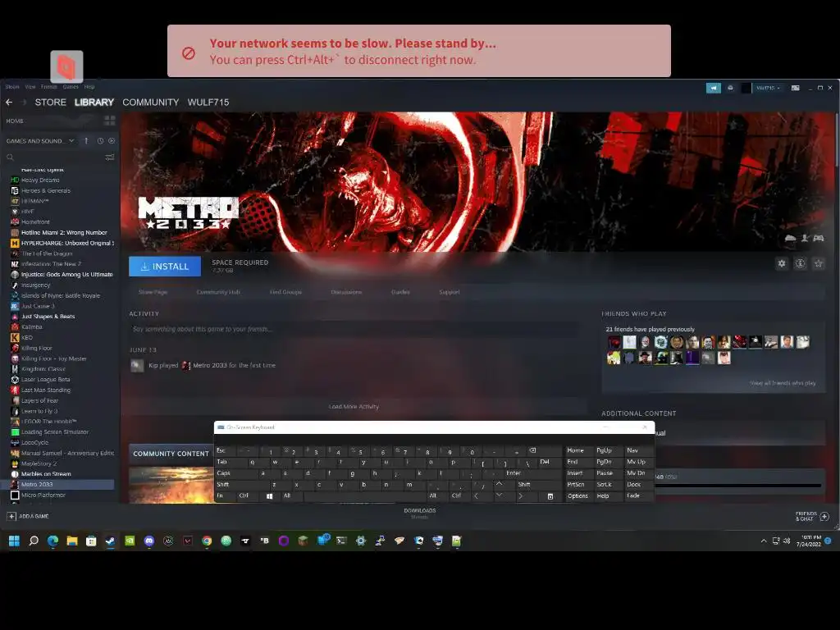Open the Library tab
840x630 pixels.
(x=94, y=103)
